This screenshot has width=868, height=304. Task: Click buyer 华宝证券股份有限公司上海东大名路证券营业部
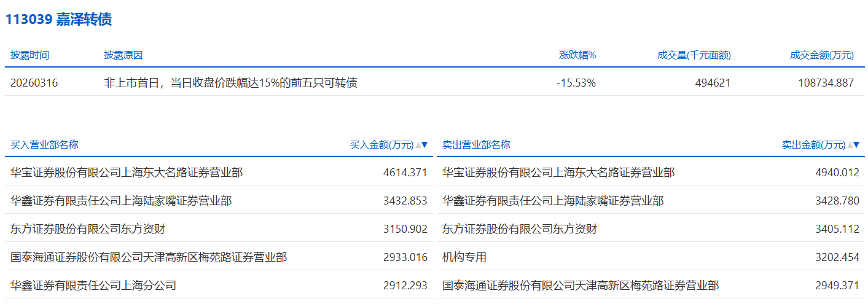(127, 173)
